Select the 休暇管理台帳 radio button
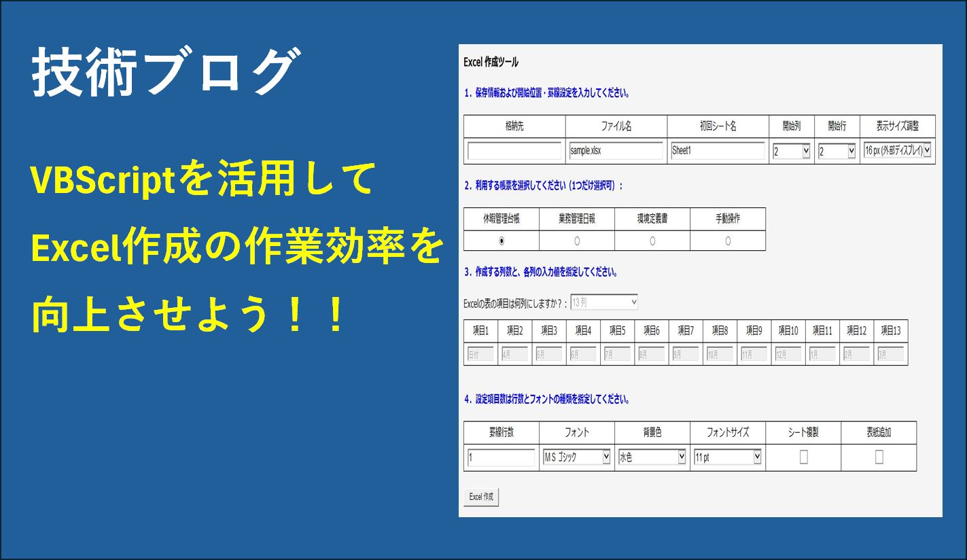967x560 pixels. (x=502, y=241)
